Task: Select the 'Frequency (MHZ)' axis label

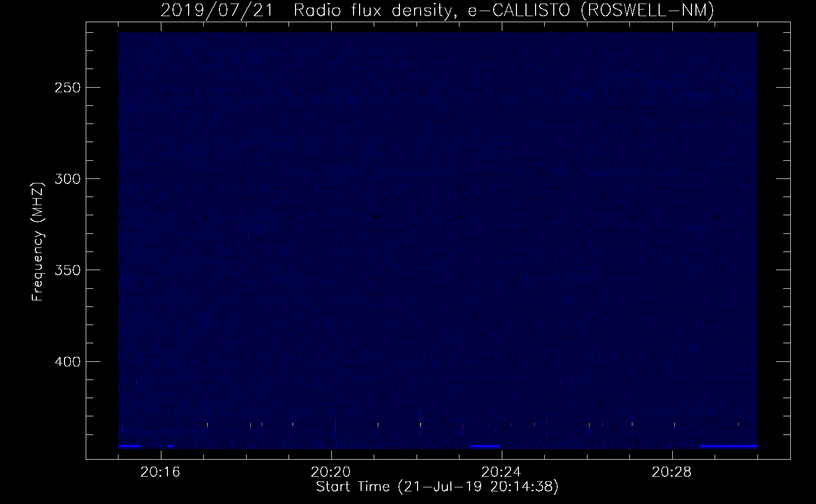Action: click(x=38, y=241)
